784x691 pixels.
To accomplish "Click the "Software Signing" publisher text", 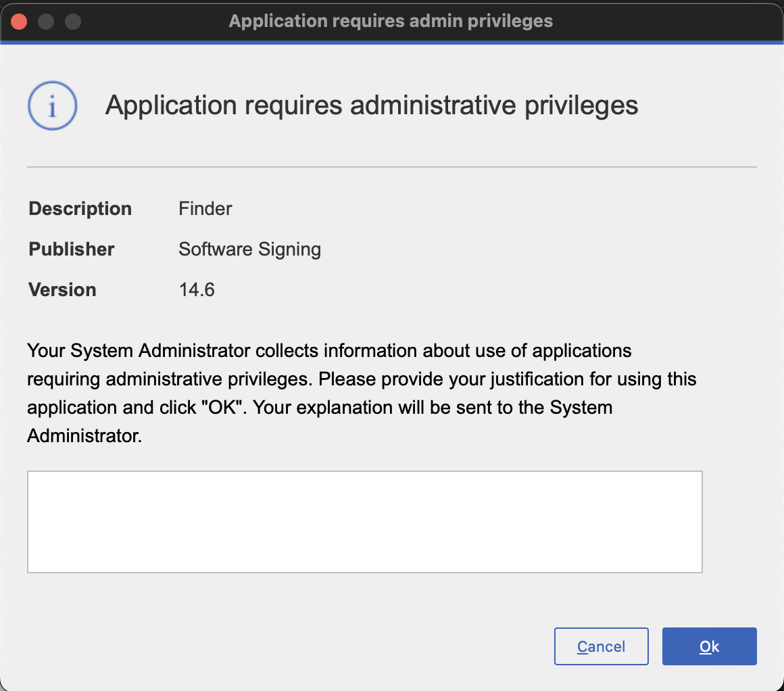I will click(249, 249).
